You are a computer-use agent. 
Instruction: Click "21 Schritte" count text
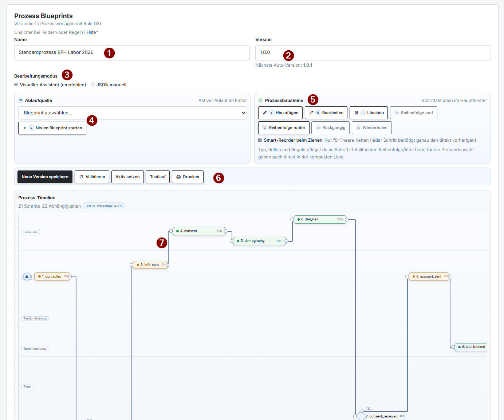29,206
